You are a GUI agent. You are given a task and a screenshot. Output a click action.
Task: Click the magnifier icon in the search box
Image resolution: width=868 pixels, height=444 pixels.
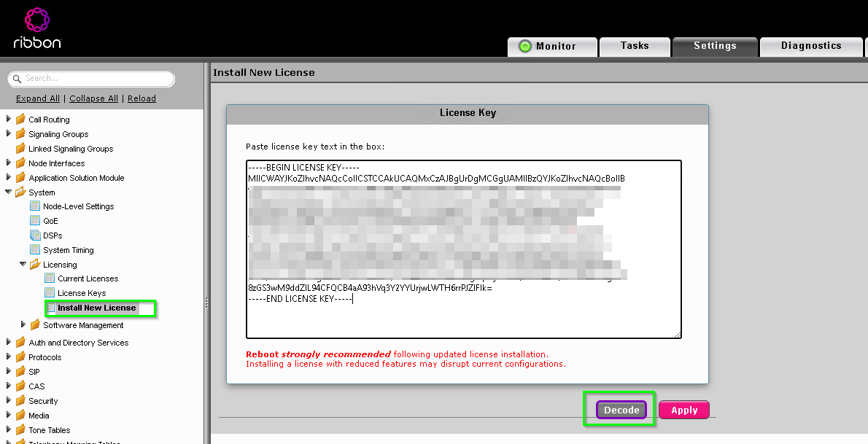[18, 79]
